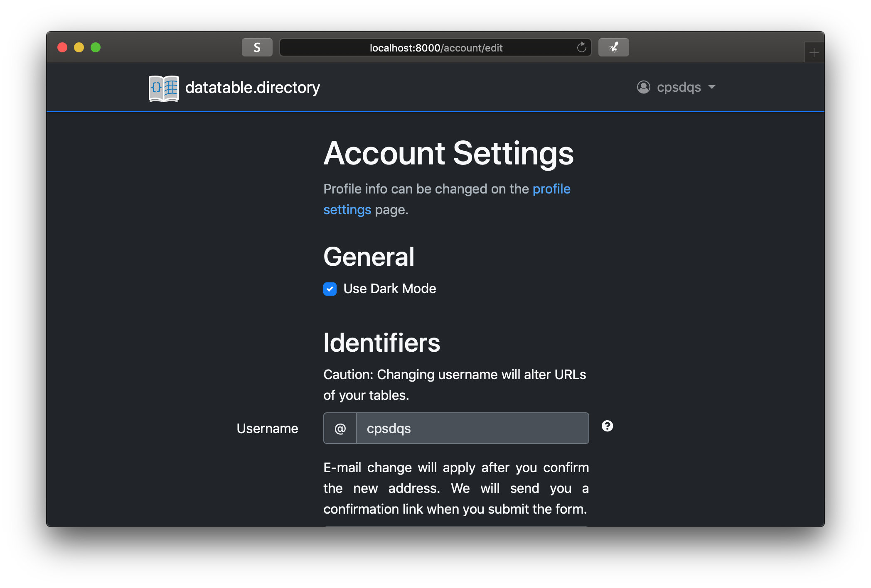Expand the caret arrow next to cpsdqs
Viewport: 871px width, 588px height.
coord(712,87)
